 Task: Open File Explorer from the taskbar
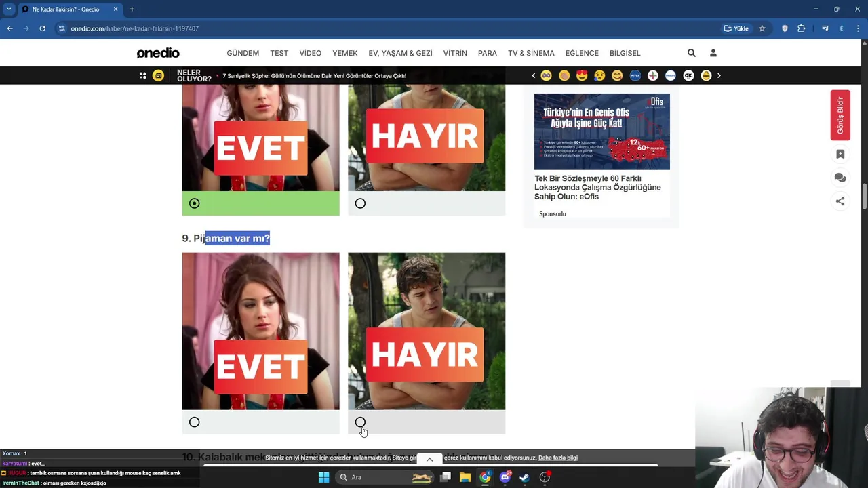point(465,477)
